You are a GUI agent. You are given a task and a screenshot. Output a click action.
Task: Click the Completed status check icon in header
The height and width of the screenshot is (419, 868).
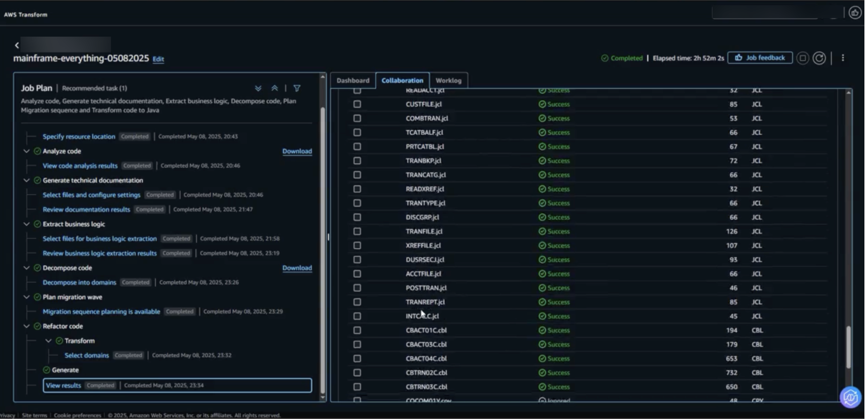point(605,58)
